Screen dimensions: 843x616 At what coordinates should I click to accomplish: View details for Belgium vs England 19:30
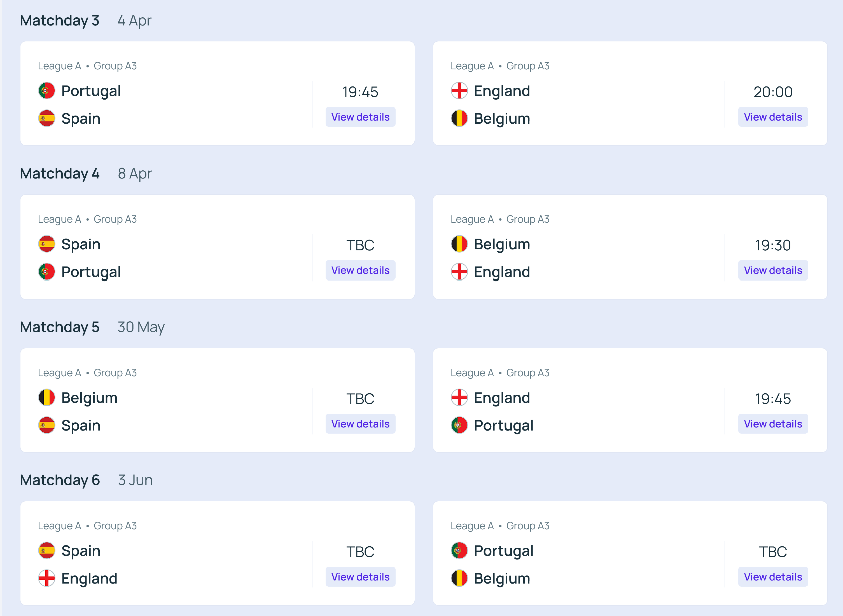[773, 270]
